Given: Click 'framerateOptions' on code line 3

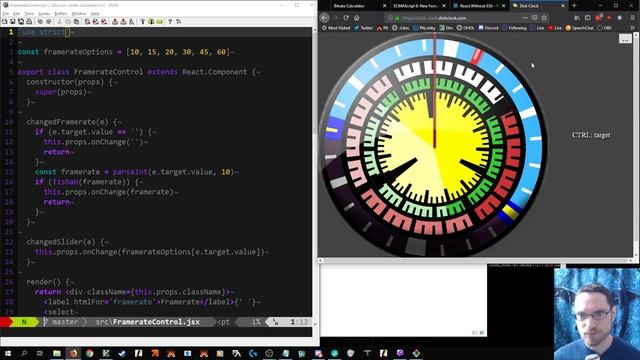Looking at the screenshot, I should (x=78, y=52).
